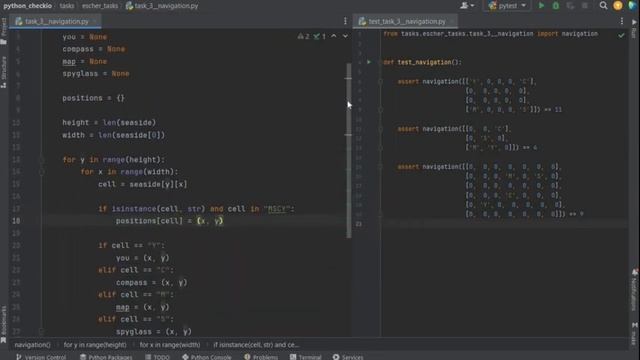
Task: Click 'if isinstance(cell, str)' breadcrumb
Action: [x=256, y=344]
